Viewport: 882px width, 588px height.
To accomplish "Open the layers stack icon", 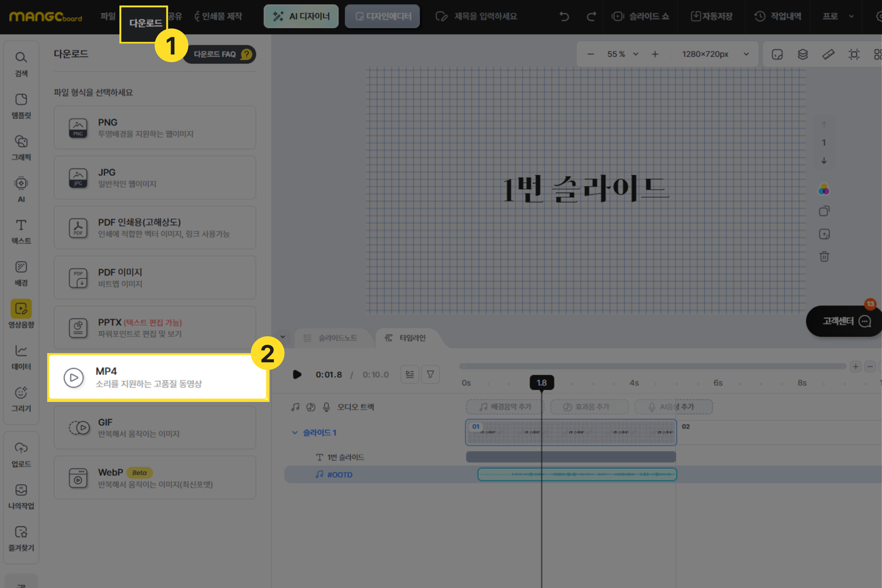I will (x=802, y=55).
